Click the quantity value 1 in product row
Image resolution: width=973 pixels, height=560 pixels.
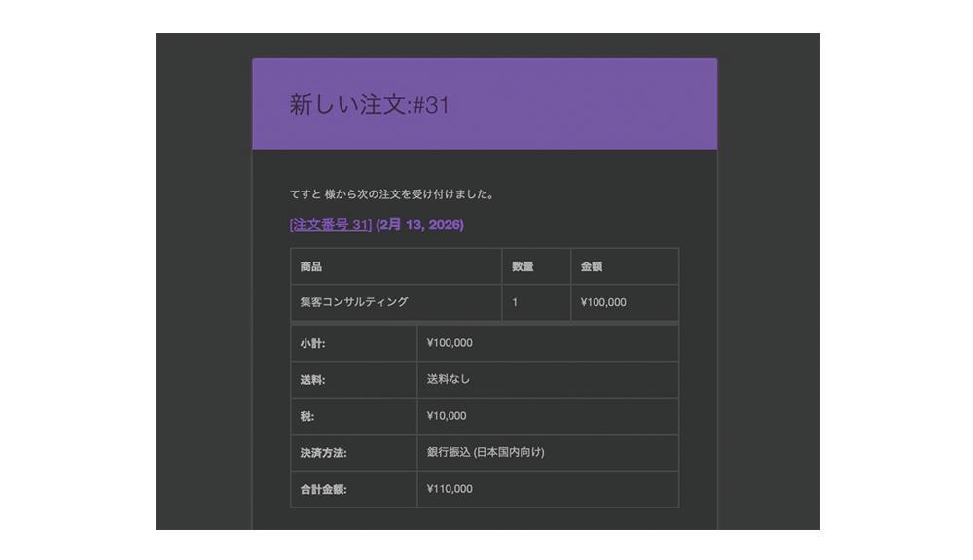[x=515, y=302]
